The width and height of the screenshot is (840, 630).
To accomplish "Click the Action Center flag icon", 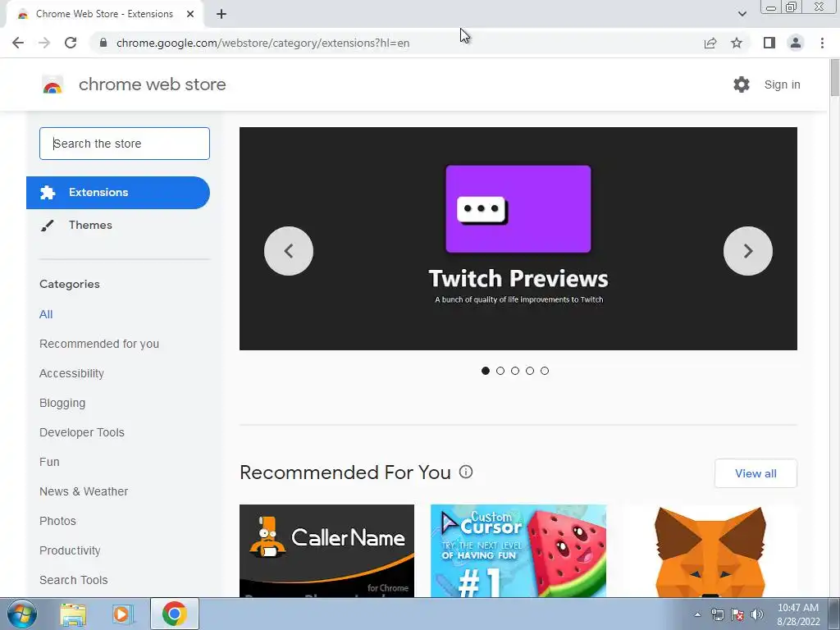I will (737, 614).
